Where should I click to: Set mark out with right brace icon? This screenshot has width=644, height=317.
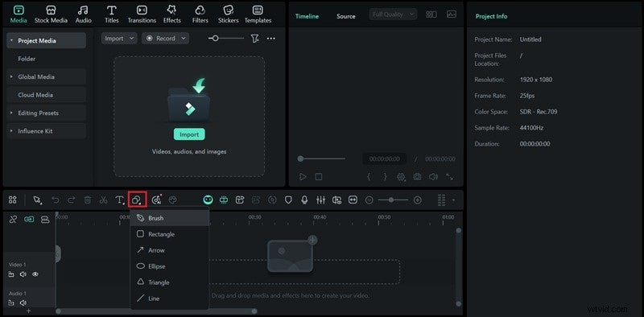[x=385, y=176]
